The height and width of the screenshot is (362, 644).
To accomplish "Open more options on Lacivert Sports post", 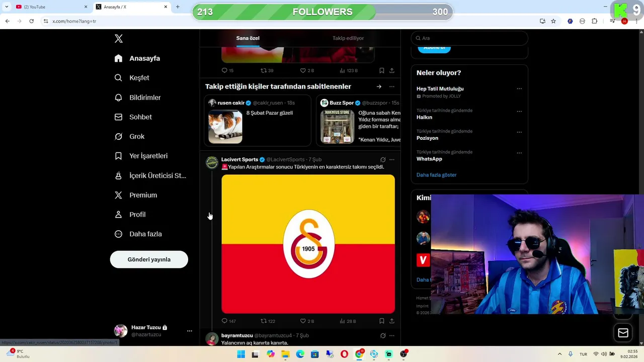I will 392,159.
